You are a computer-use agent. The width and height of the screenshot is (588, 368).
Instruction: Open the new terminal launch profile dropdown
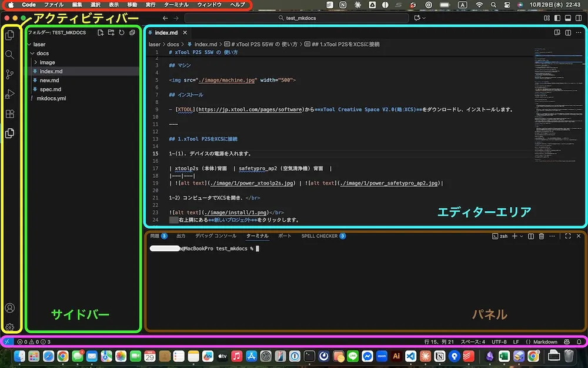pos(522,236)
